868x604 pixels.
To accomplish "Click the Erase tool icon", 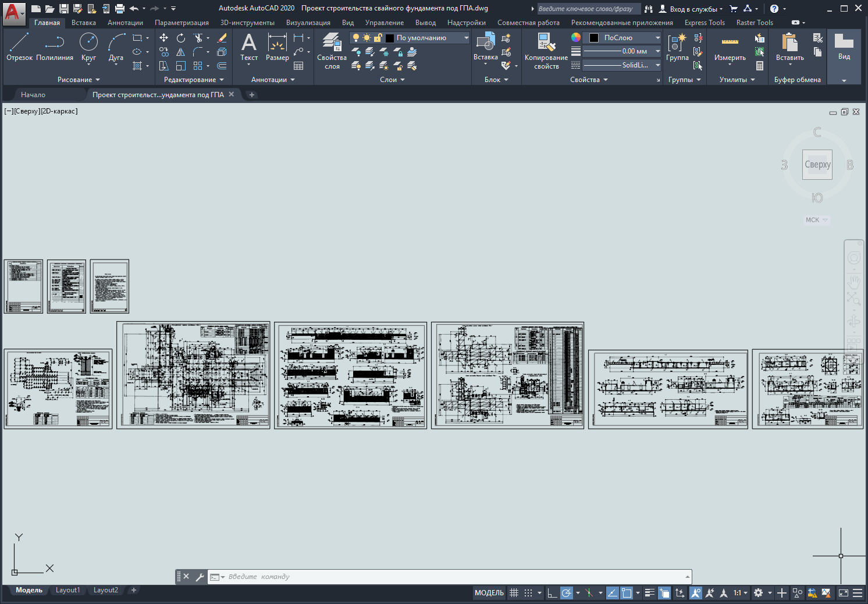I will pyautogui.click(x=222, y=38).
